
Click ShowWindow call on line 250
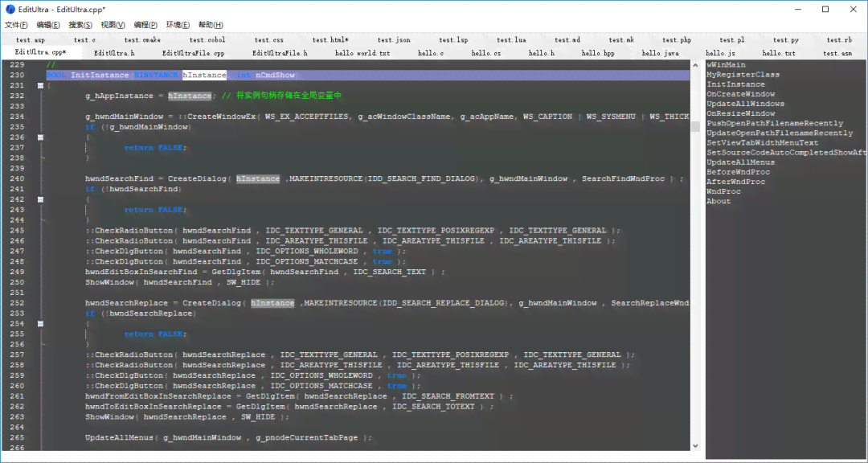click(x=109, y=282)
